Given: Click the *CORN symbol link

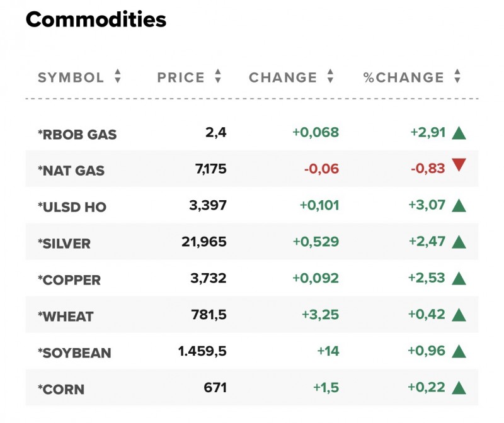Looking at the screenshot, I should [61, 390].
